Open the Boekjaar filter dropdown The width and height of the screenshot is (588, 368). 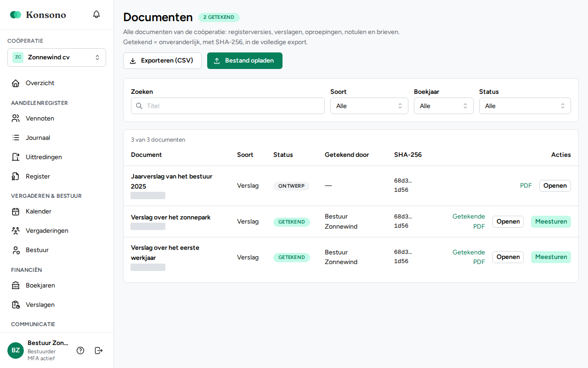point(444,106)
